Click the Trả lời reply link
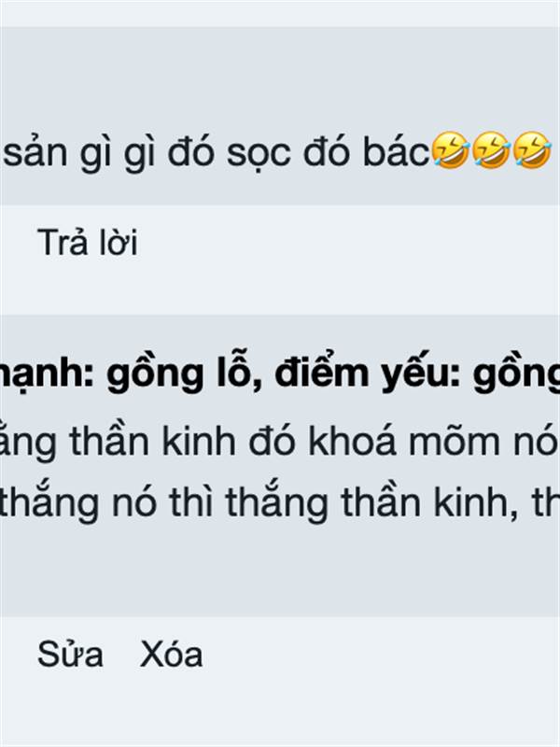The width and height of the screenshot is (560, 747). coord(88,243)
